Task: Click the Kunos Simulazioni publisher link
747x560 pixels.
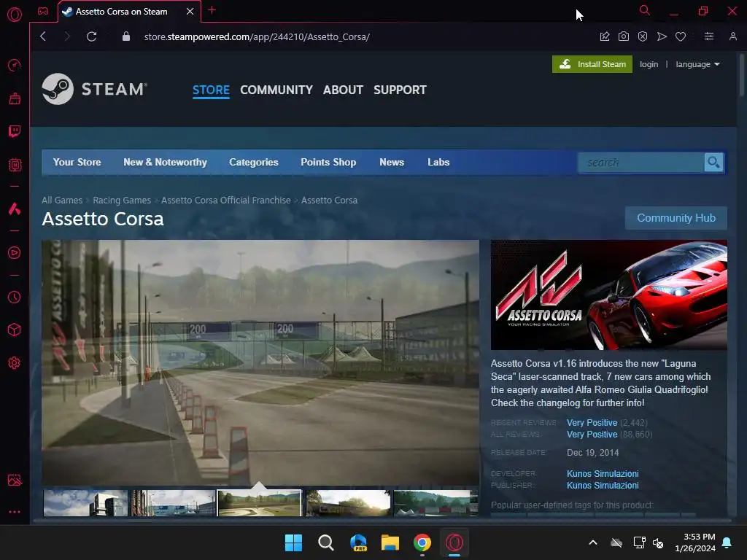Action: pos(603,486)
